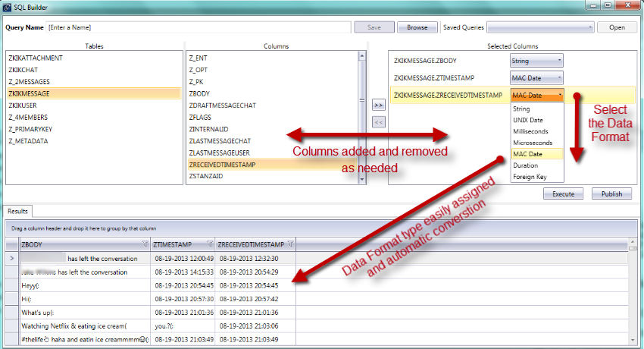Click the Query Name input field
This screenshot has height=349, width=644.
[x=197, y=27]
